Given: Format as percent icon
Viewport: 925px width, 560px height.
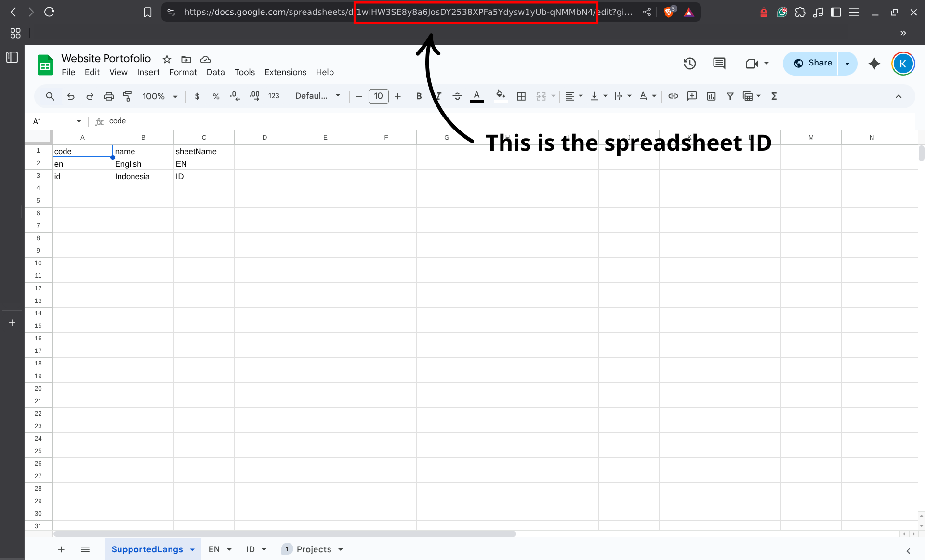Looking at the screenshot, I should (x=216, y=96).
